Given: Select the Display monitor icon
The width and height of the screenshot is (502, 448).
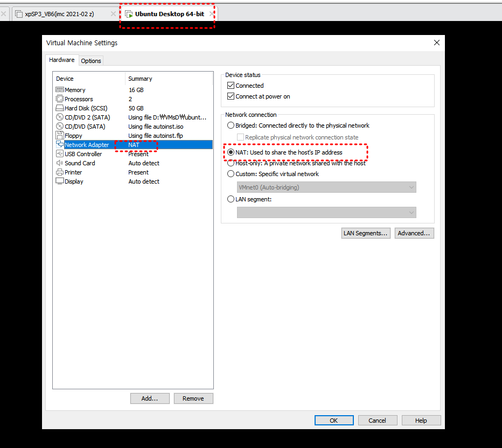Looking at the screenshot, I should tap(60, 181).
